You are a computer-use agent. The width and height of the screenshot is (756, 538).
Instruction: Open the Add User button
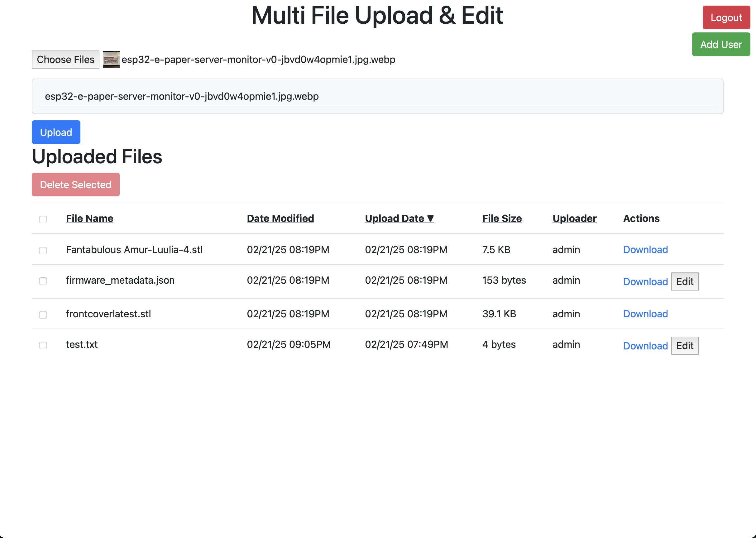click(x=720, y=44)
